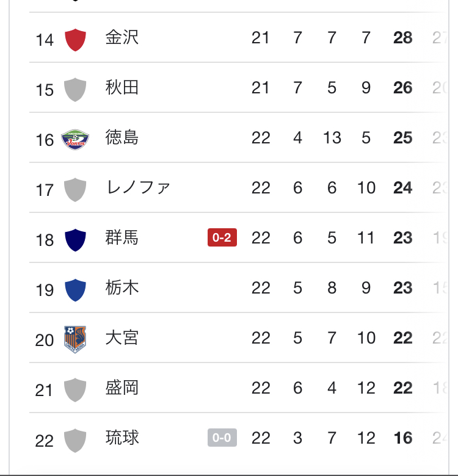Image resolution: width=458 pixels, height=476 pixels.
Task: Open the red 0-2 live score badge
Action: [x=222, y=238]
